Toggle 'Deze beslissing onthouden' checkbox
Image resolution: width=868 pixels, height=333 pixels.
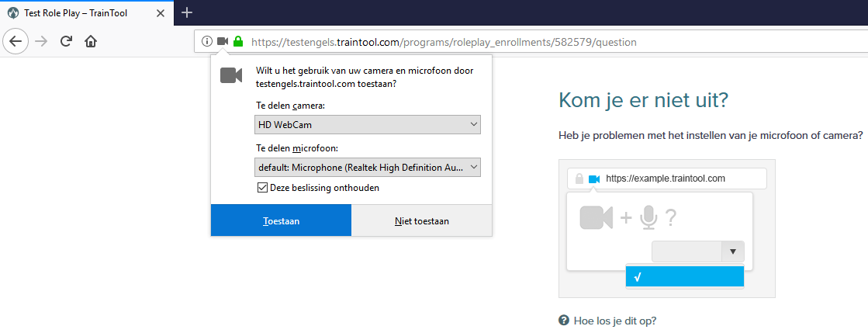coord(263,188)
